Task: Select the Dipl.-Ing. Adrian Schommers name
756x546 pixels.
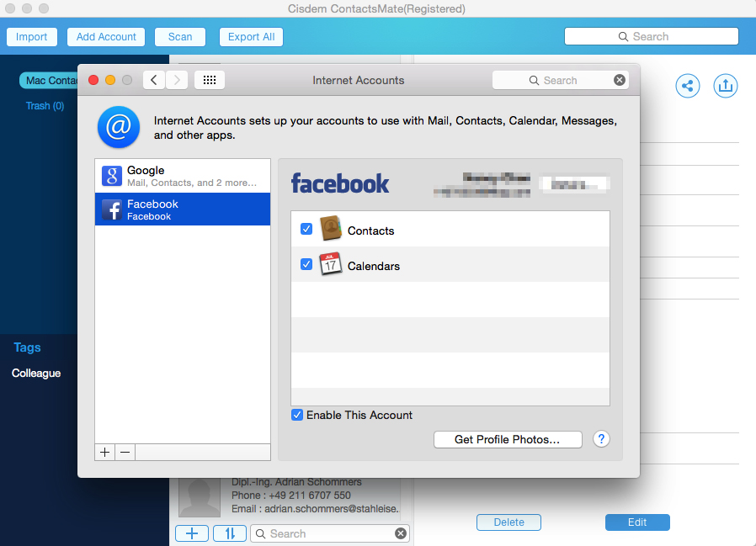Action: 296,482
